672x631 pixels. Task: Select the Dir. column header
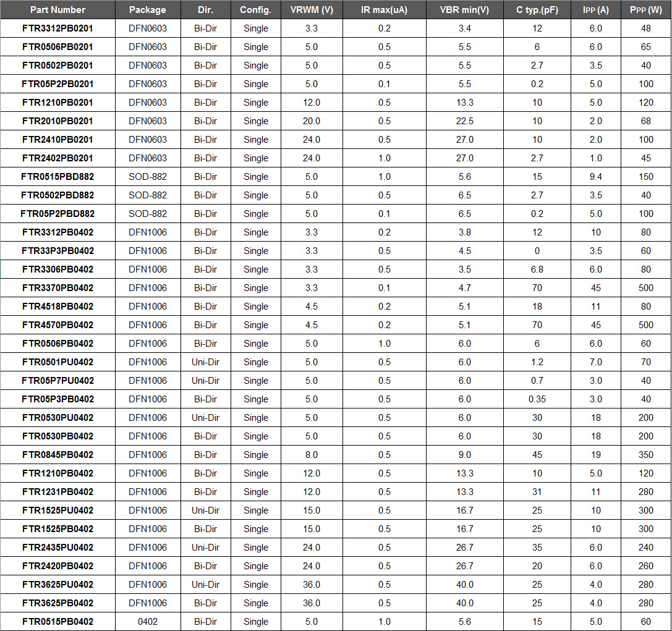(x=206, y=10)
